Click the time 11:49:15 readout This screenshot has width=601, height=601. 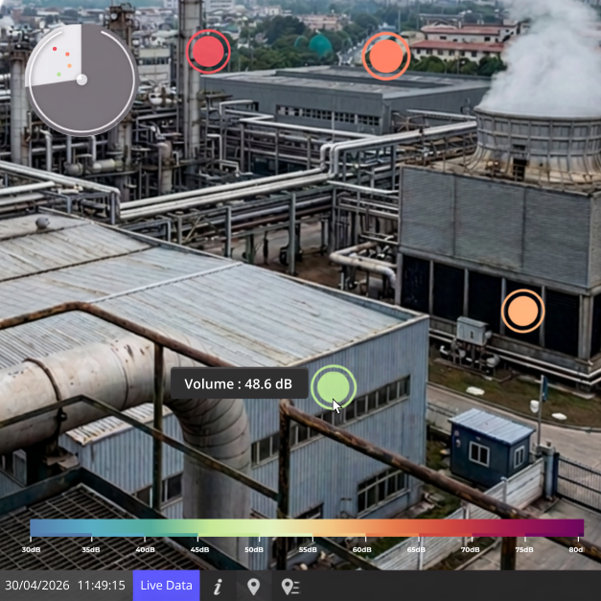point(101,585)
